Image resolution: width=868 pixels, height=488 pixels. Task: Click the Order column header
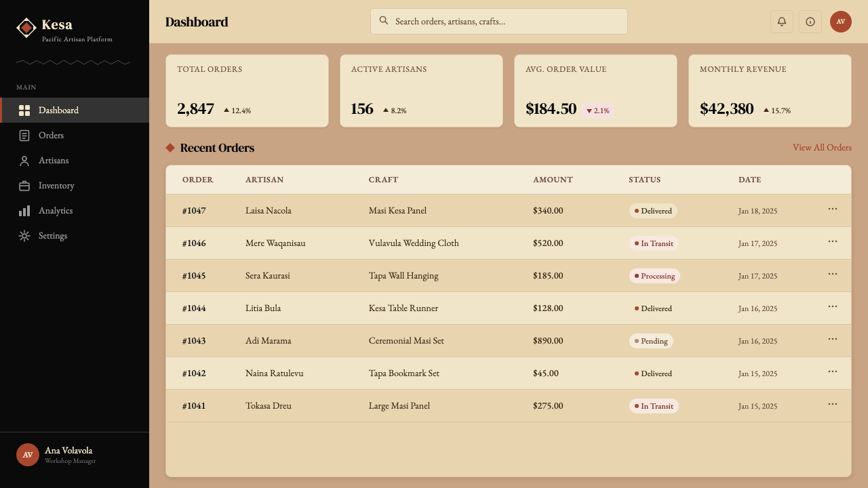coord(198,180)
